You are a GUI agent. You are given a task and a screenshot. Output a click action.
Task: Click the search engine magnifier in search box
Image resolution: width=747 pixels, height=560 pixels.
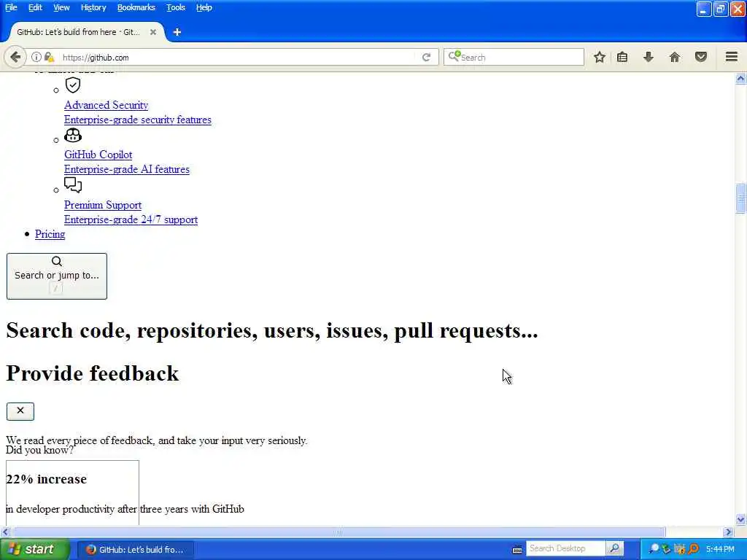point(454,56)
